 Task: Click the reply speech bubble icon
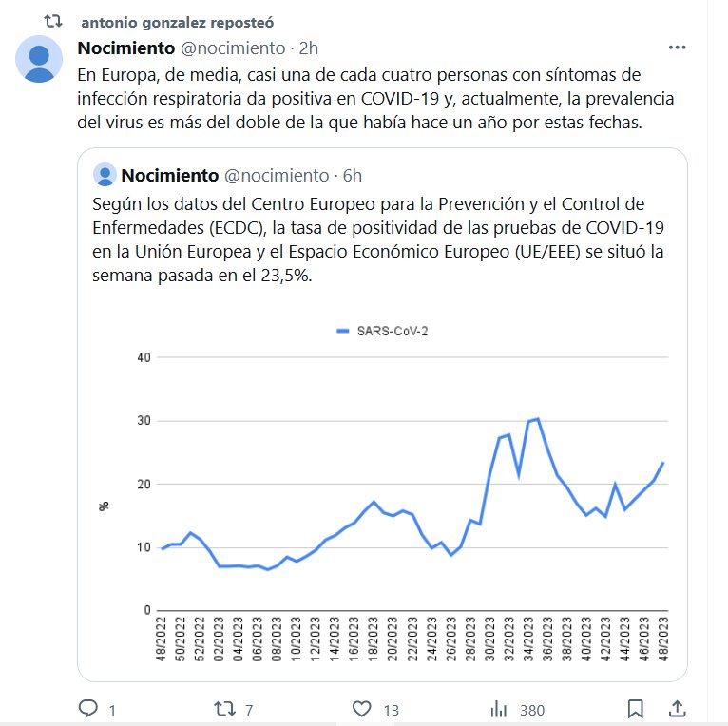pyautogui.click(x=88, y=709)
